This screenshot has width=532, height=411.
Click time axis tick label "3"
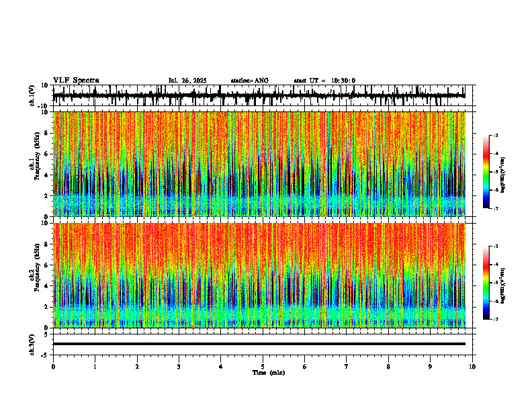(179, 367)
